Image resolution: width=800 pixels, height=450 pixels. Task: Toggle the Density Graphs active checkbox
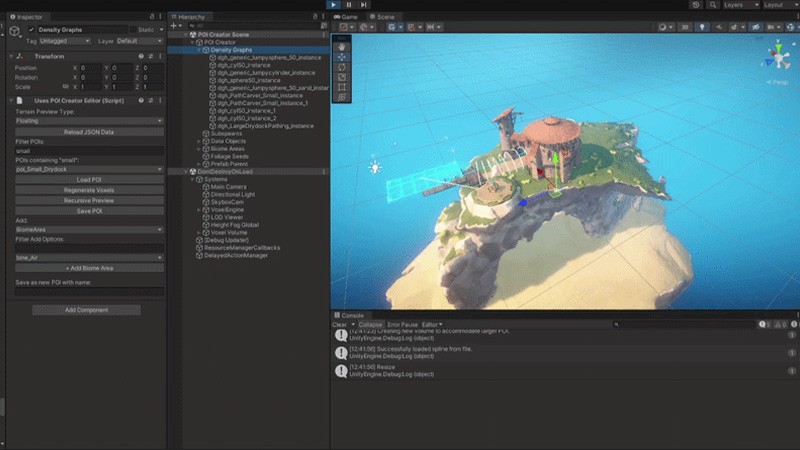31,30
